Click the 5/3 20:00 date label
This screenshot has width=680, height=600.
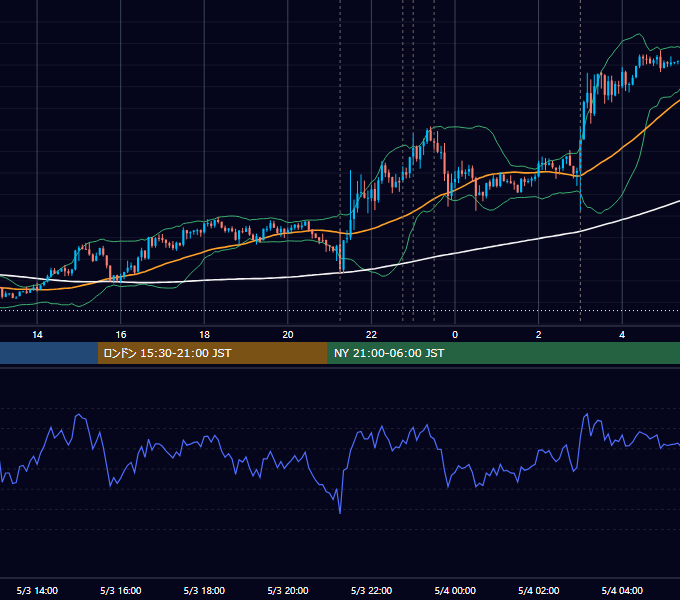point(288,590)
